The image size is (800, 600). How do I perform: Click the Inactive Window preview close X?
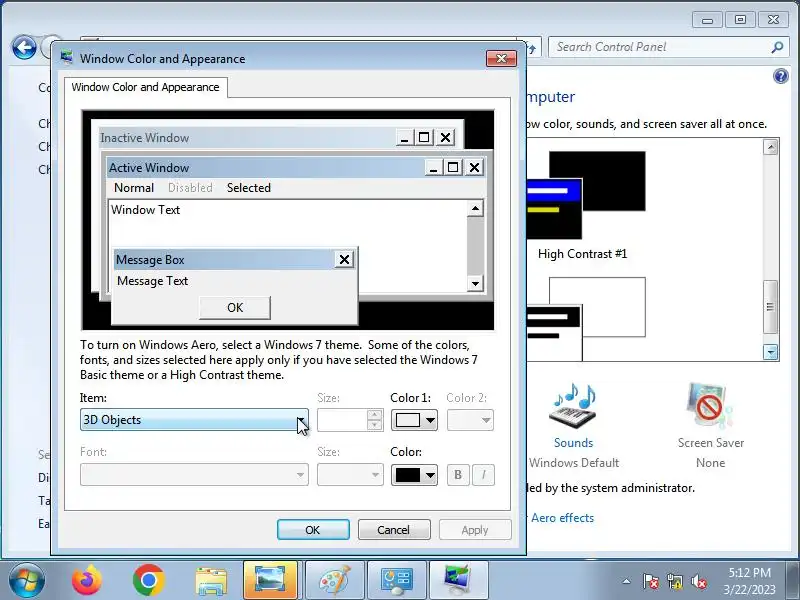click(x=445, y=137)
